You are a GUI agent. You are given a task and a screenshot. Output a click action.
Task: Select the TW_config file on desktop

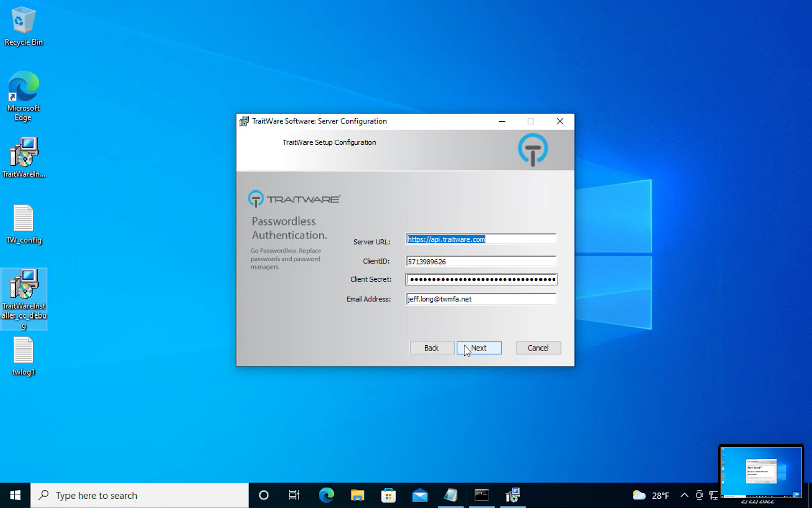click(23, 225)
